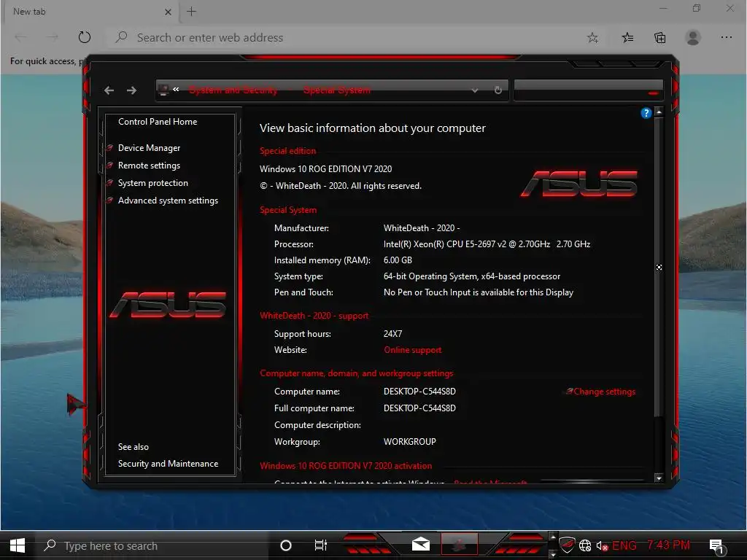Click the computer icon in address bar
This screenshot has height=560, width=747.
pyautogui.click(x=164, y=90)
